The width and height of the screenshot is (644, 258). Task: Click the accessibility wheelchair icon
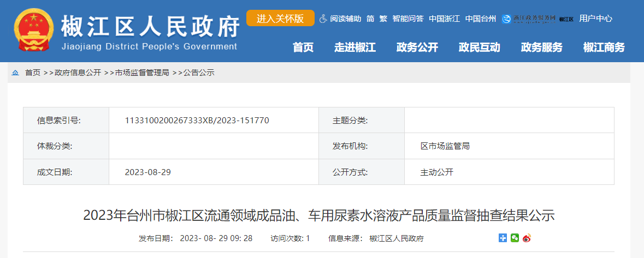pyautogui.click(x=323, y=19)
